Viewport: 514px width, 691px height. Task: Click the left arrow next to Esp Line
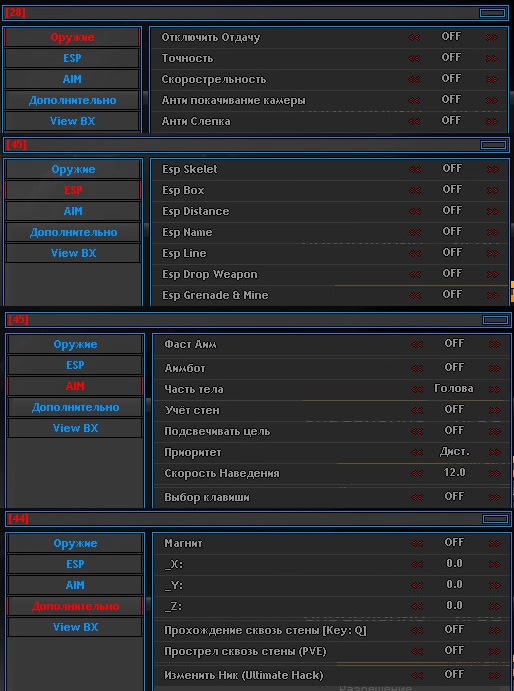click(415, 253)
